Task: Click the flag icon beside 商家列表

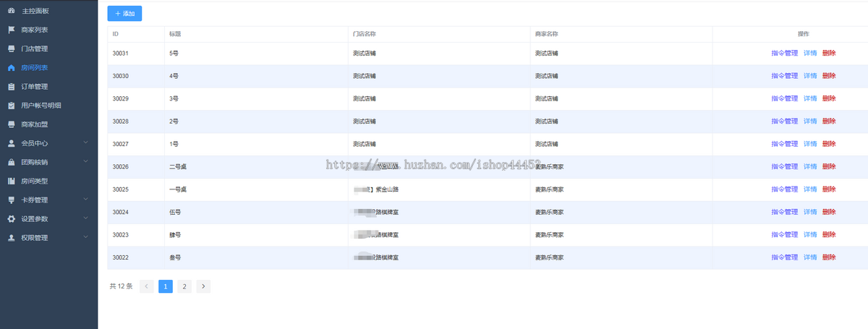Action: 11,30
